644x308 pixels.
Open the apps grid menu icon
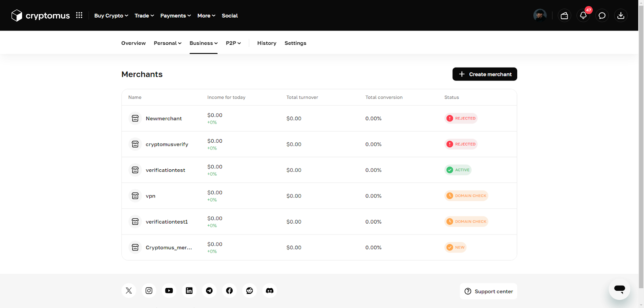point(79,15)
